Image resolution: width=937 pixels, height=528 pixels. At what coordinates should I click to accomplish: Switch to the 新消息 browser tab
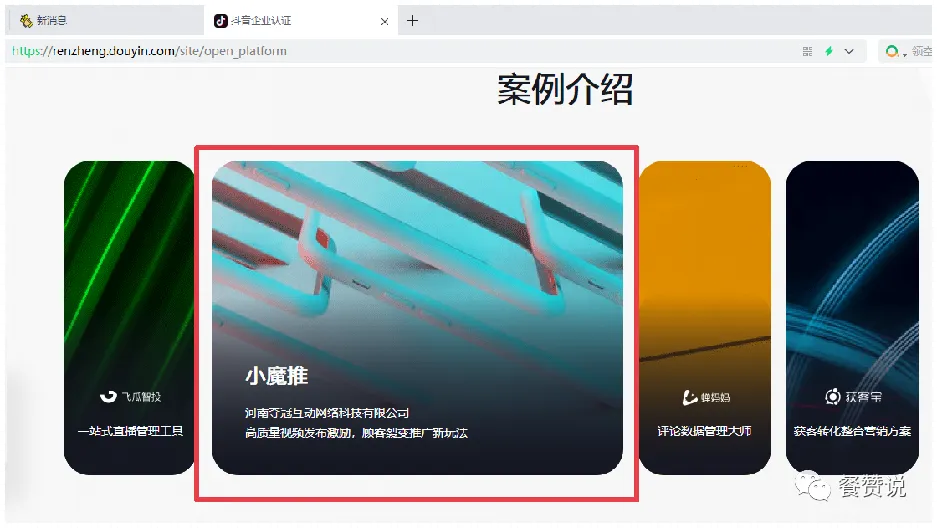tap(105, 21)
